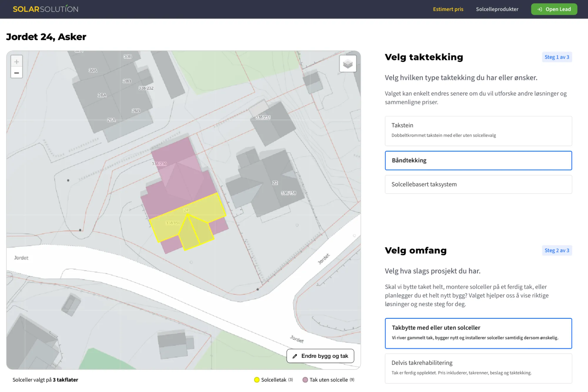Click the neighboring building number 22

275,183
